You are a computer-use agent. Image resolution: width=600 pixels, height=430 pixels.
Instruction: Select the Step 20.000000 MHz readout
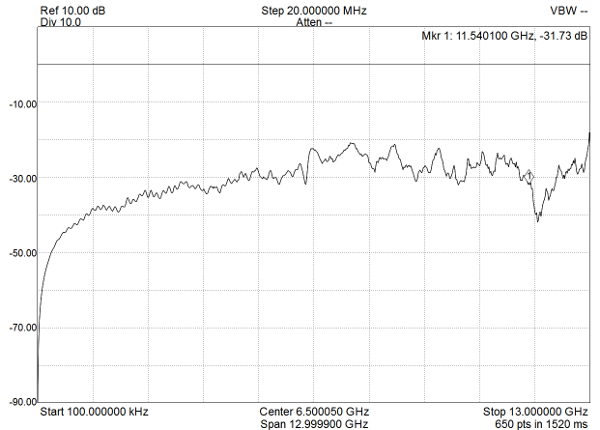coord(314,11)
